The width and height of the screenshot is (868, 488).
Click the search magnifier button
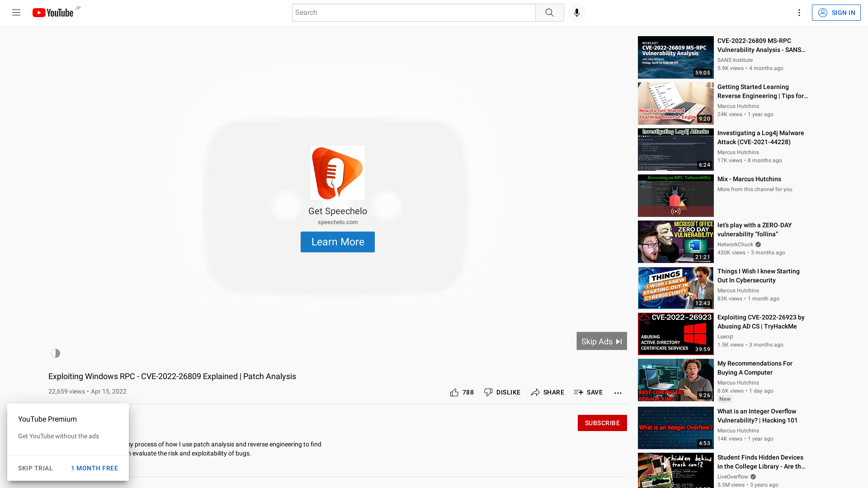[x=550, y=13]
